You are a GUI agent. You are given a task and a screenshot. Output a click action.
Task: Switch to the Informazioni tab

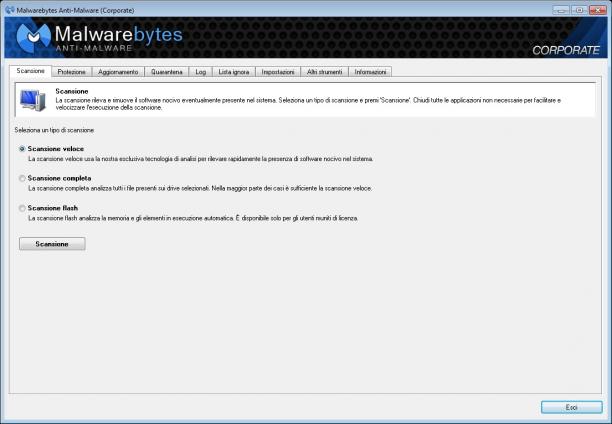tap(370, 72)
